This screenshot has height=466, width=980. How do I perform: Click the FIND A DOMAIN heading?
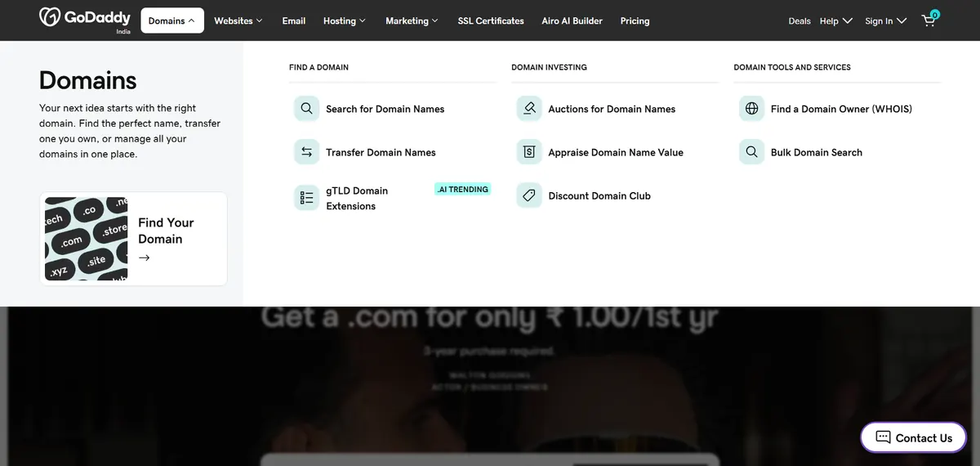point(318,67)
